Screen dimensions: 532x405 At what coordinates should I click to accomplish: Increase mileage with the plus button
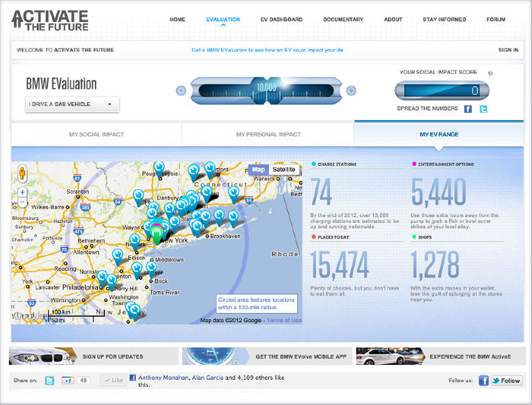point(351,91)
